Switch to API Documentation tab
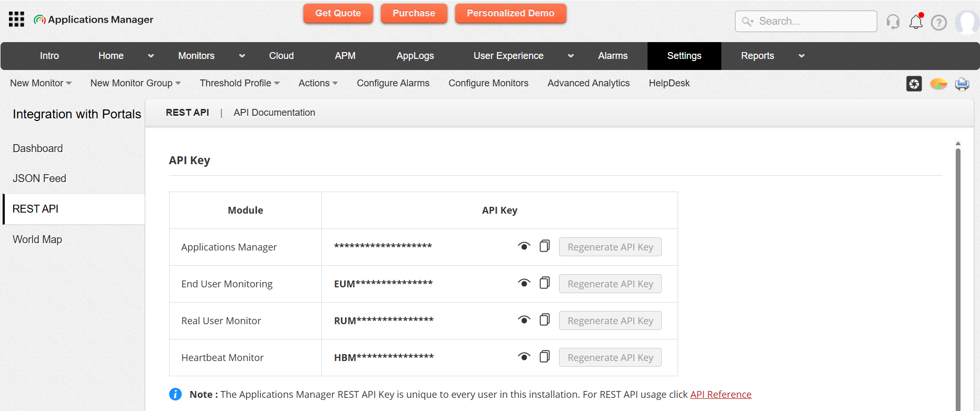980x411 pixels. pyautogui.click(x=275, y=113)
